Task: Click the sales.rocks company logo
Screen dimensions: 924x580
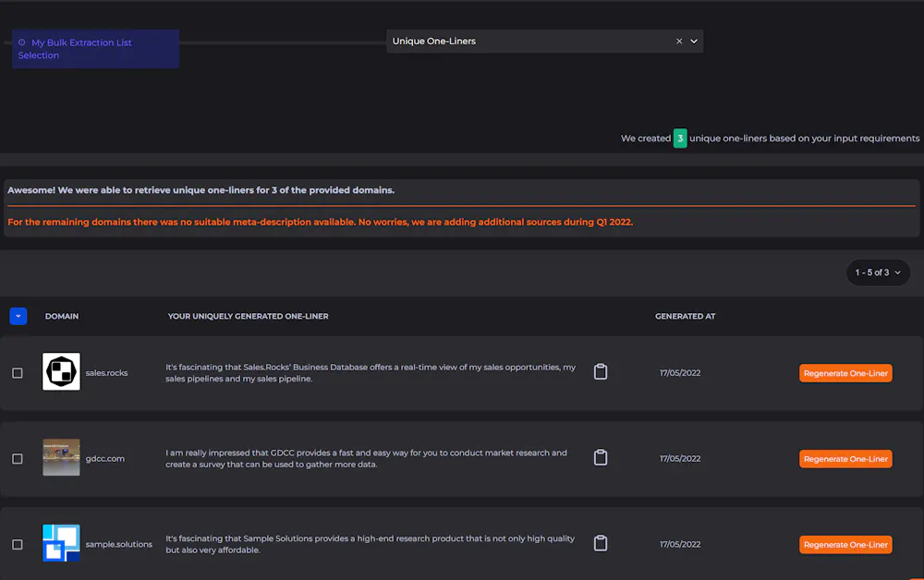Action: click(62, 372)
